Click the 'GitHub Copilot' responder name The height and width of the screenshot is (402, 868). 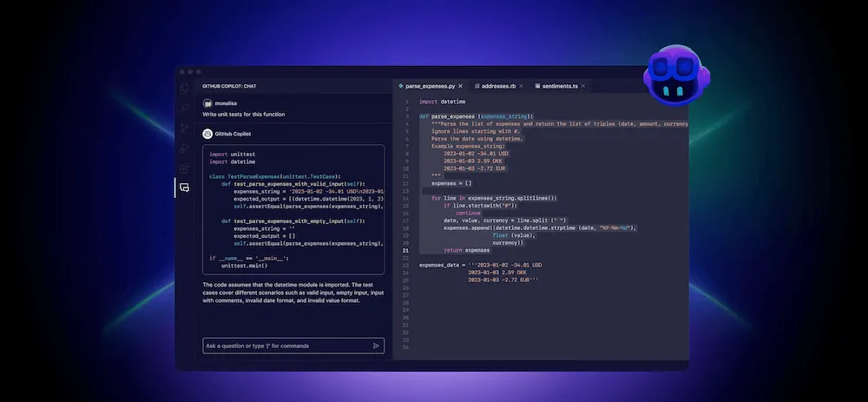(x=233, y=134)
